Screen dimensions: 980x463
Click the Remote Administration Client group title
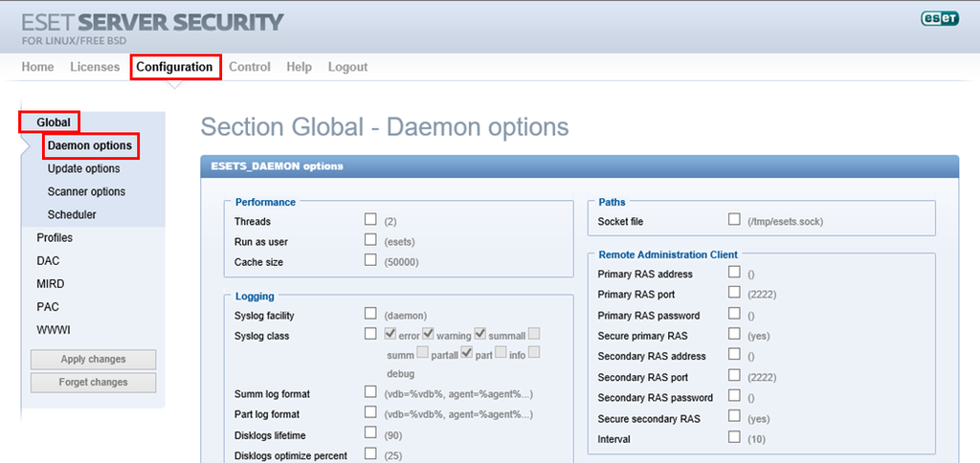[x=668, y=254]
